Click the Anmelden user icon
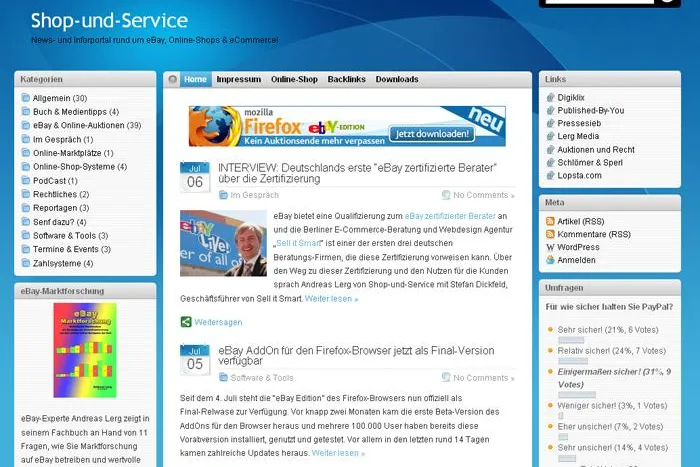This screenshot has height=467, width=700. 550,260
